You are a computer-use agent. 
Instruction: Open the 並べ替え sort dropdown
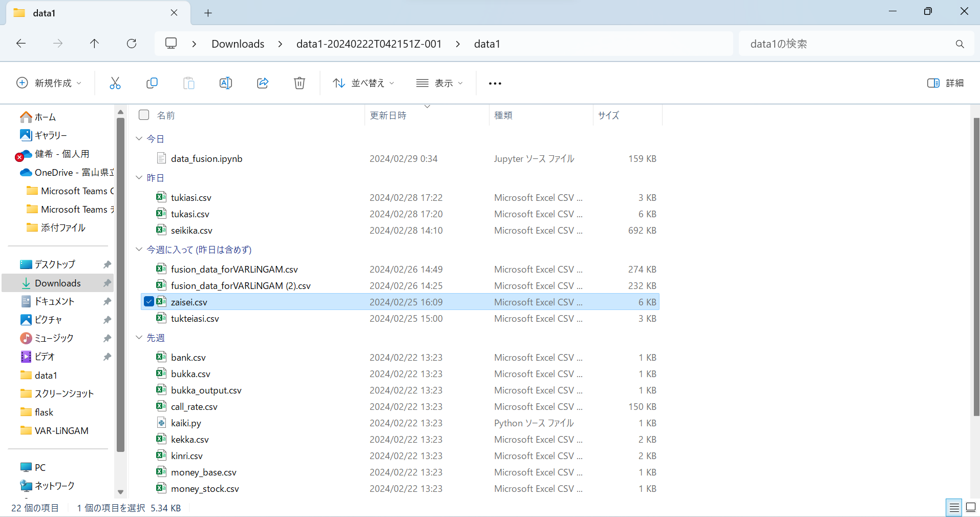click(364, 83)
